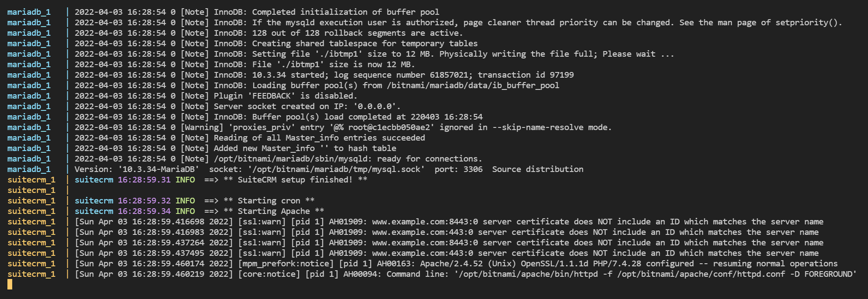Click the '10.3.34-MariaDB' version string
868x299 pixels.
(x=158, y=170)
